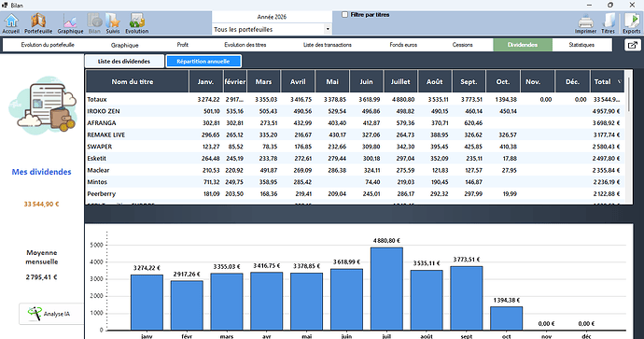Click the dividends illustration image
The image size is (644, 339).
43,106
